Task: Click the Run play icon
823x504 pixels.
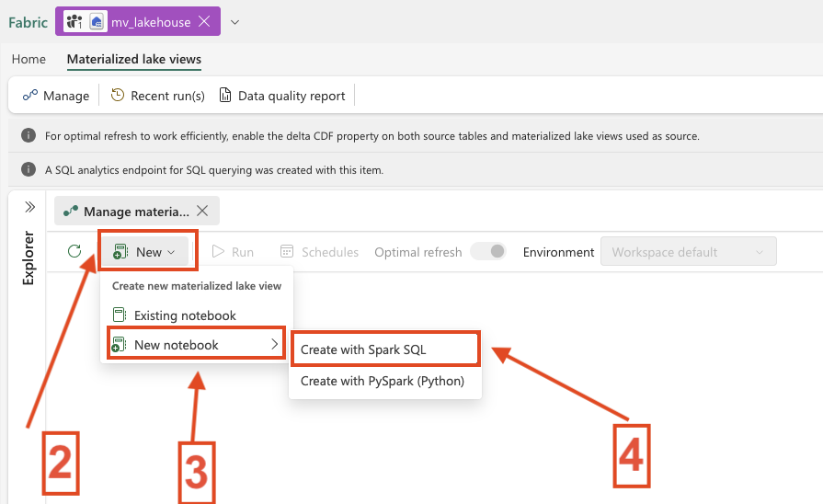Action: pyautogui.click(x=219, y=252)
